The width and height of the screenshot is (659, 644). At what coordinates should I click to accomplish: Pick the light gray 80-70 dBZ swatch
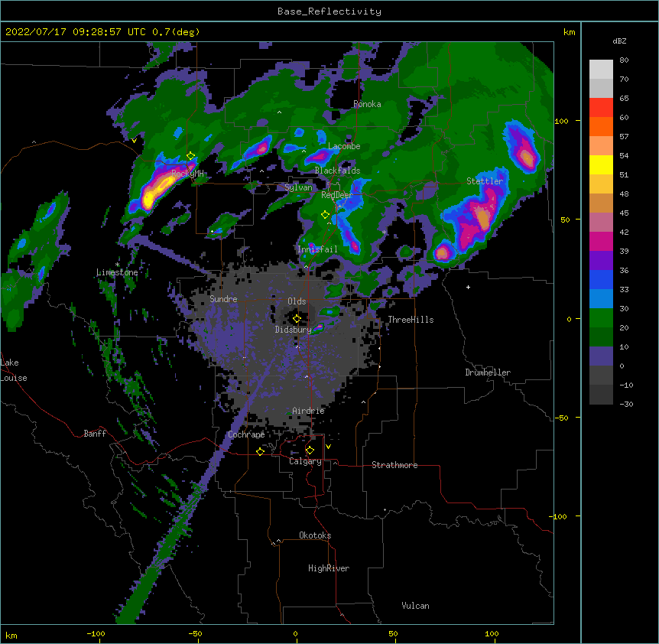601,70
